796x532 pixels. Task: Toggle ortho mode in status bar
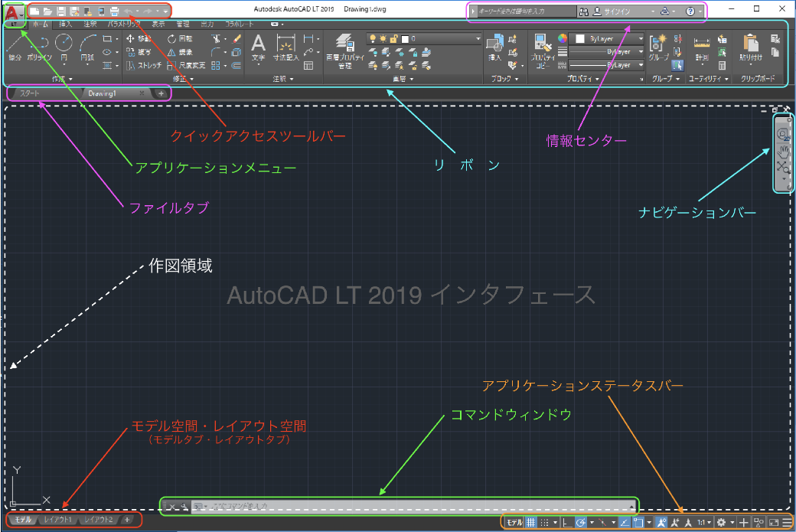coord(567,522)
